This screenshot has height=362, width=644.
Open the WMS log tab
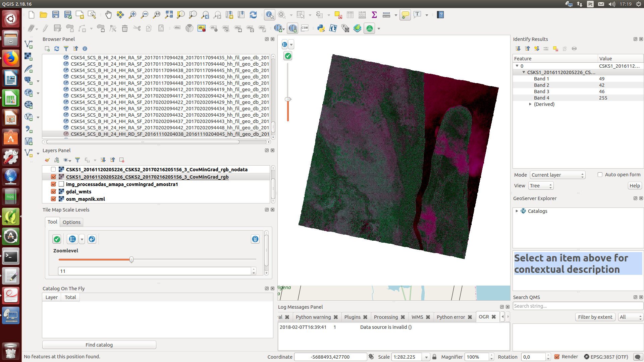(417, 317)
